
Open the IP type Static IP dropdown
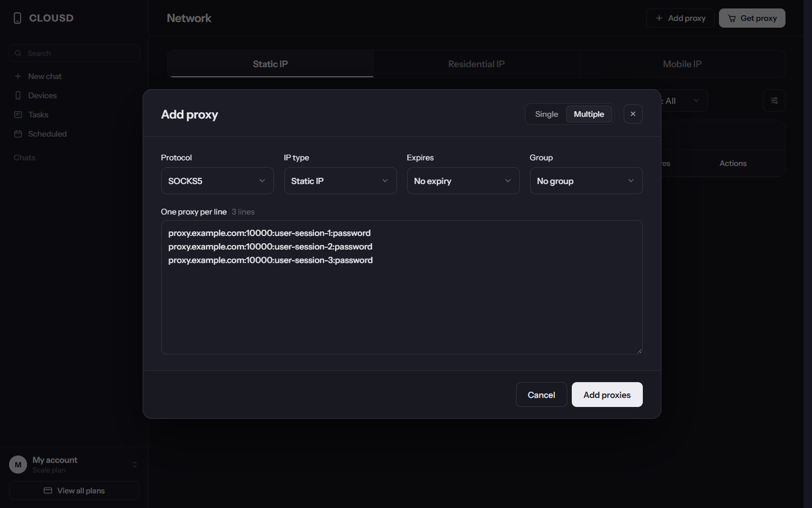click(341, 181)
